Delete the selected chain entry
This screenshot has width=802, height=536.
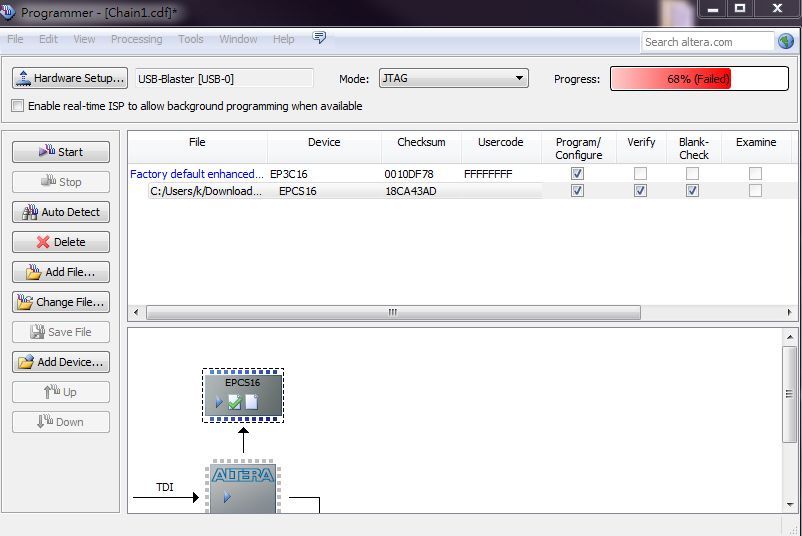pos(61,242)
